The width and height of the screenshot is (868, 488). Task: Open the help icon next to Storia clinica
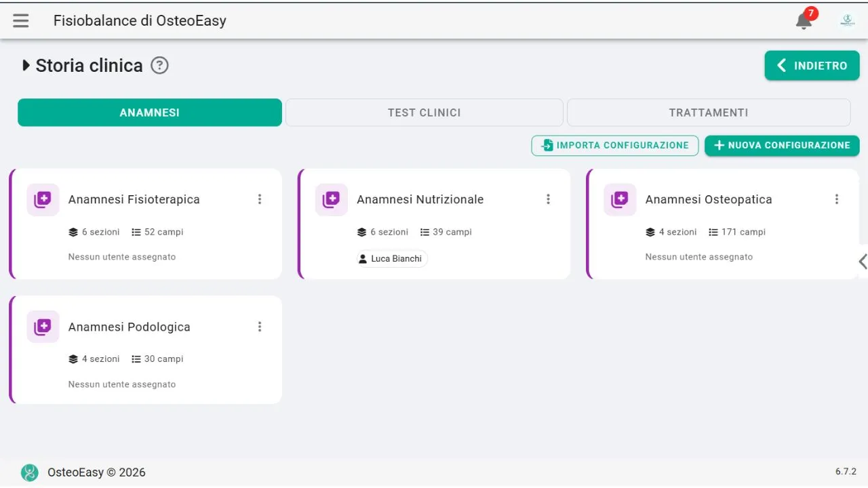point(159,66)
